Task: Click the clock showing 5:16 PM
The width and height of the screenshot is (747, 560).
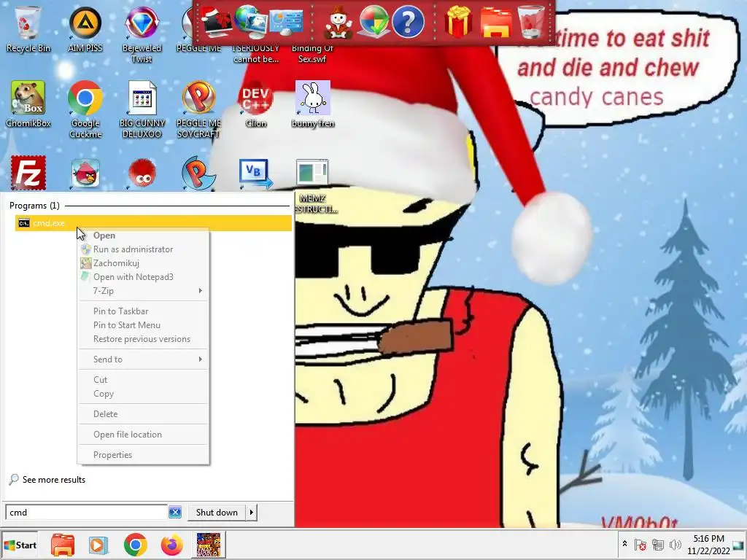Action: 708,545
